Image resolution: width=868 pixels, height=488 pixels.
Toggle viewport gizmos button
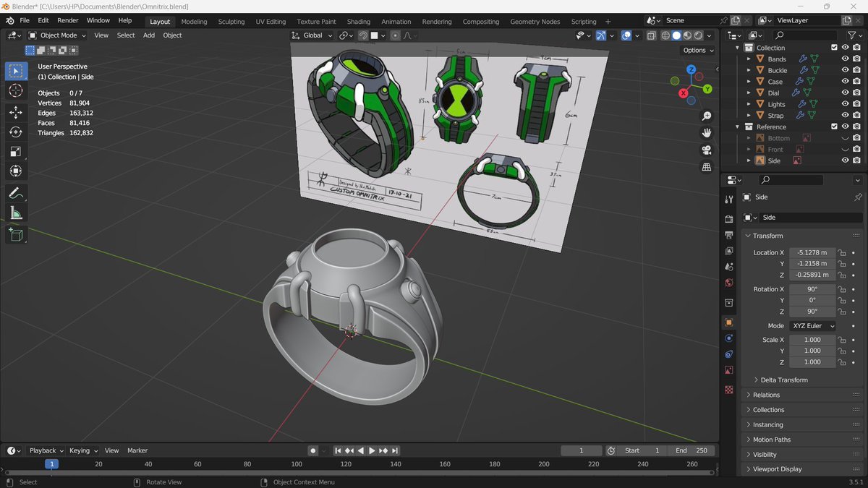[601, 35]
